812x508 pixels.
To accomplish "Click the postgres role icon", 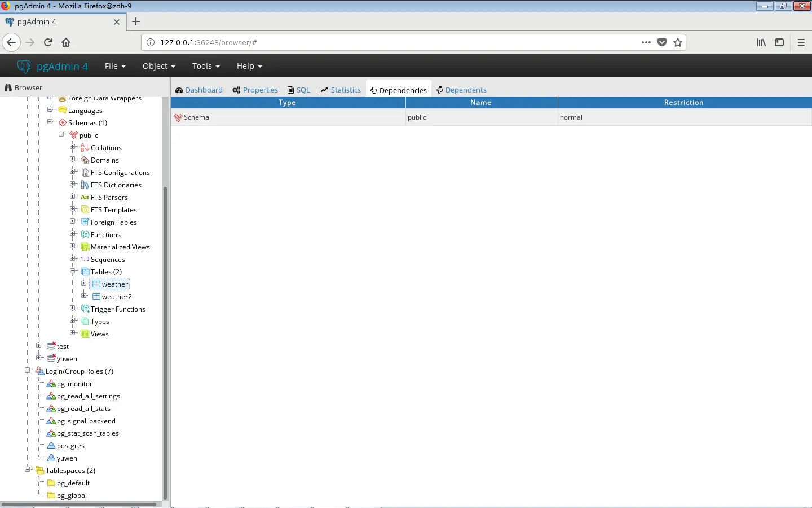I will (51, 445).
